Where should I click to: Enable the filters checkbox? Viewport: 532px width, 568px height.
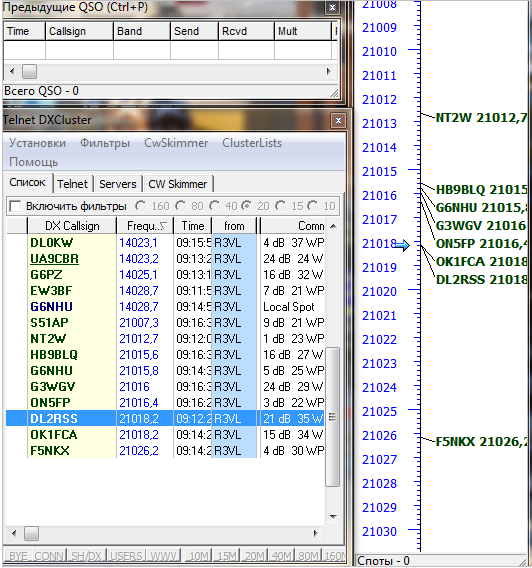pos(15,206)
